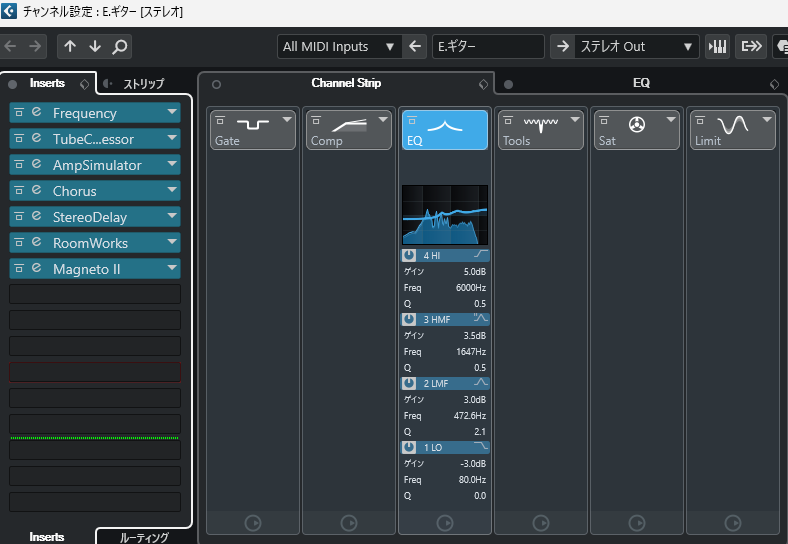Screen dimensions: 788x544
Task: Select the Channel Strip tab
Action: [346, 83]
